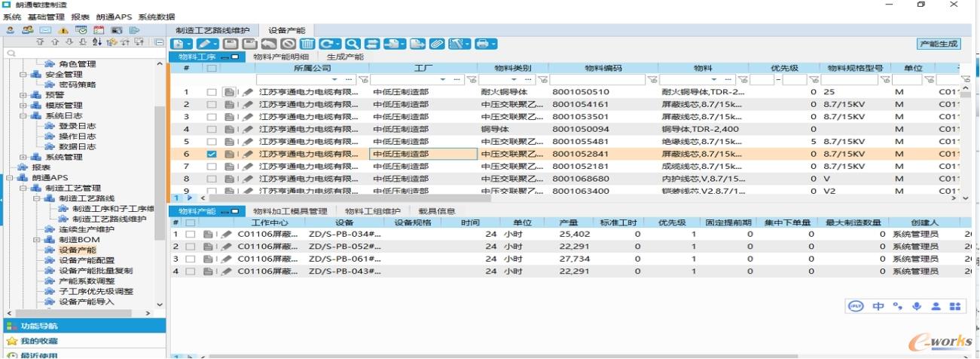
Task: Click the 中 language icon in input method bar
Action: (878, 306)
